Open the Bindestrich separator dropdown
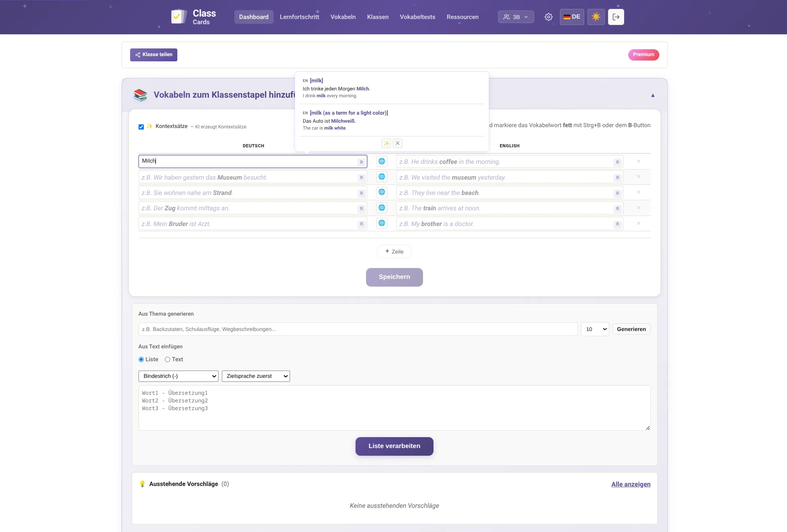Screen dimensions: 787x532 click(178, 376)
